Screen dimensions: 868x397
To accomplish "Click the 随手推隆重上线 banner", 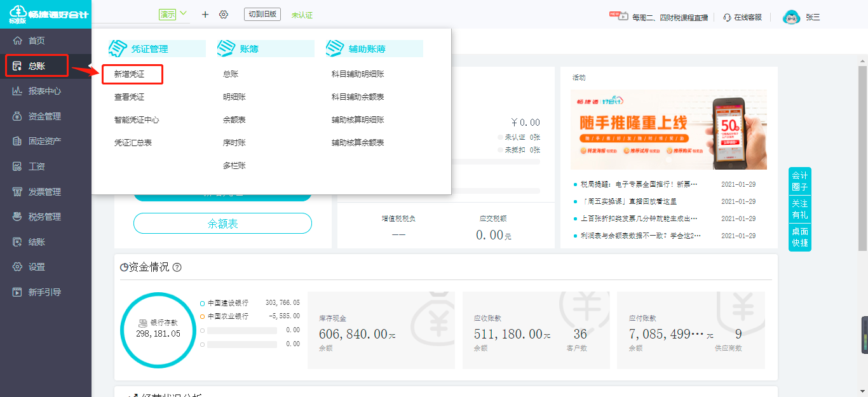I will 668,130.
